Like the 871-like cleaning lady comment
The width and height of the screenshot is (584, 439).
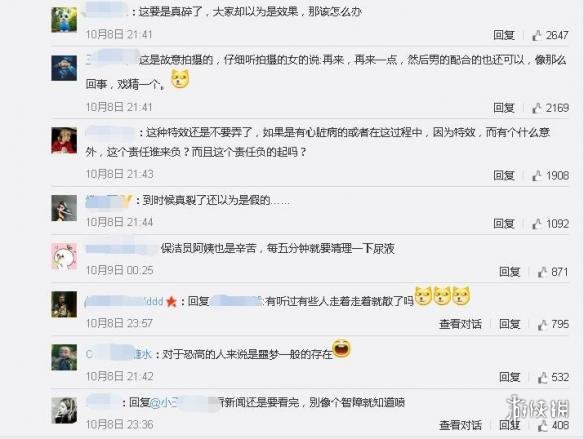[542, 272]
